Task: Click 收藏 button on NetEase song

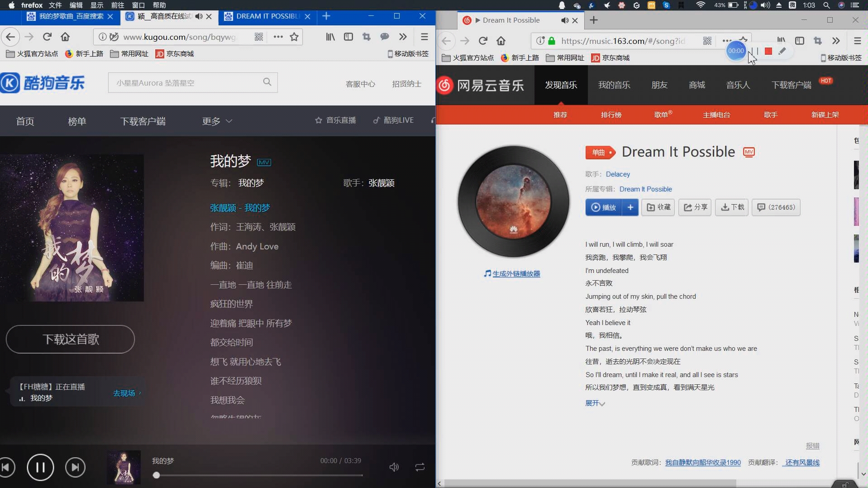Action: point(658,207)
